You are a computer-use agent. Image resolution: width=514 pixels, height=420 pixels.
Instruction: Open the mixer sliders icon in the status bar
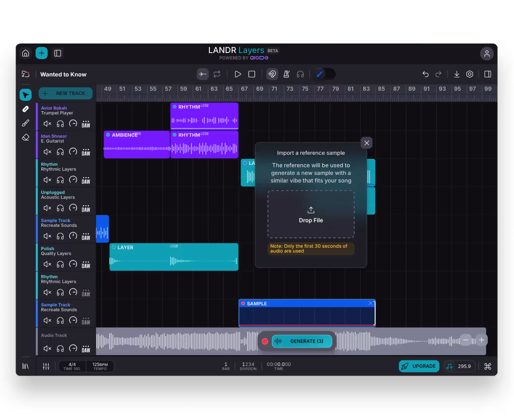click(x=46, y=366)
